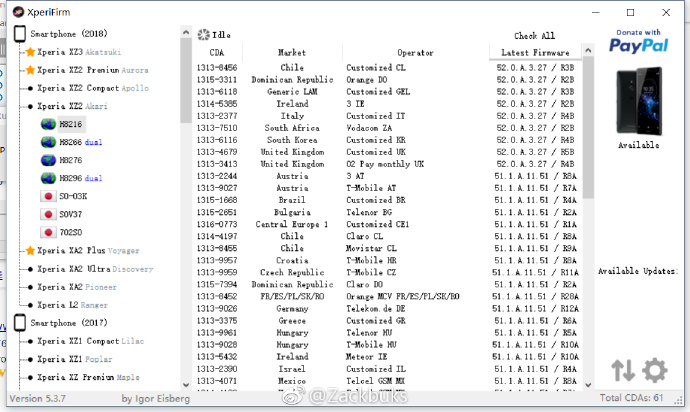Sort by the Market column header
The image size is (690, 412).
292,52
